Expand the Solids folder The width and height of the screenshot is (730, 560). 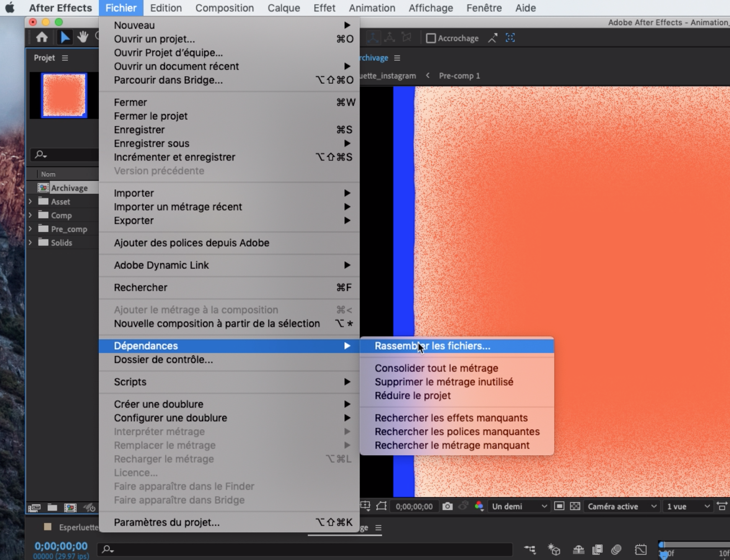tap(30, 243)
